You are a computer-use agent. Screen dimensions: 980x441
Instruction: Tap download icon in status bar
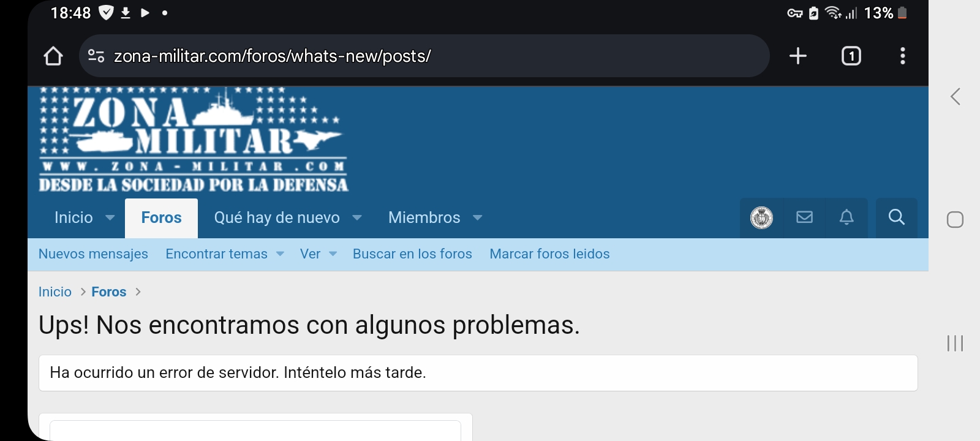(126, 13)
